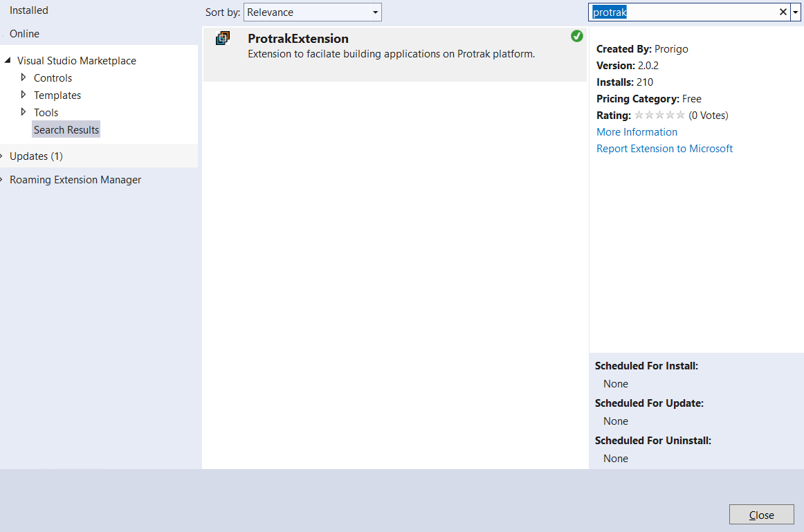
Task: Open the More Information link
Action: (637, 132)
